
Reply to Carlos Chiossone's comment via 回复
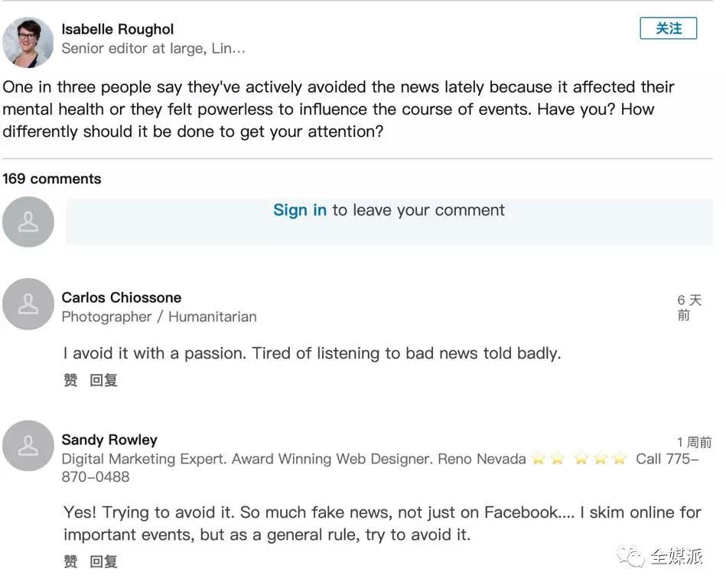pyautogui.click(x=103, y=380)
